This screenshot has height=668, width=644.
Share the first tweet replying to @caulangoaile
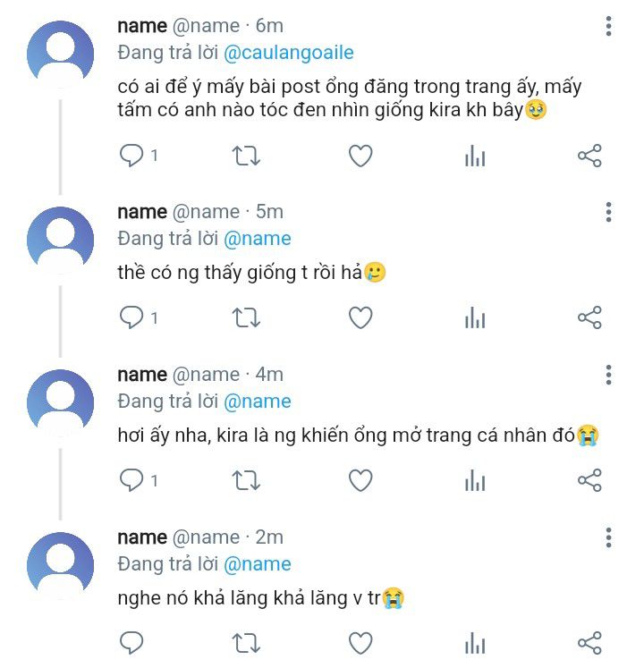[589, 156]
